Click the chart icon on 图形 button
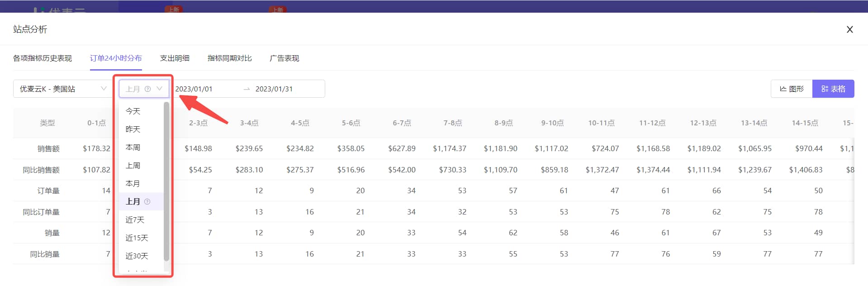 783,89
